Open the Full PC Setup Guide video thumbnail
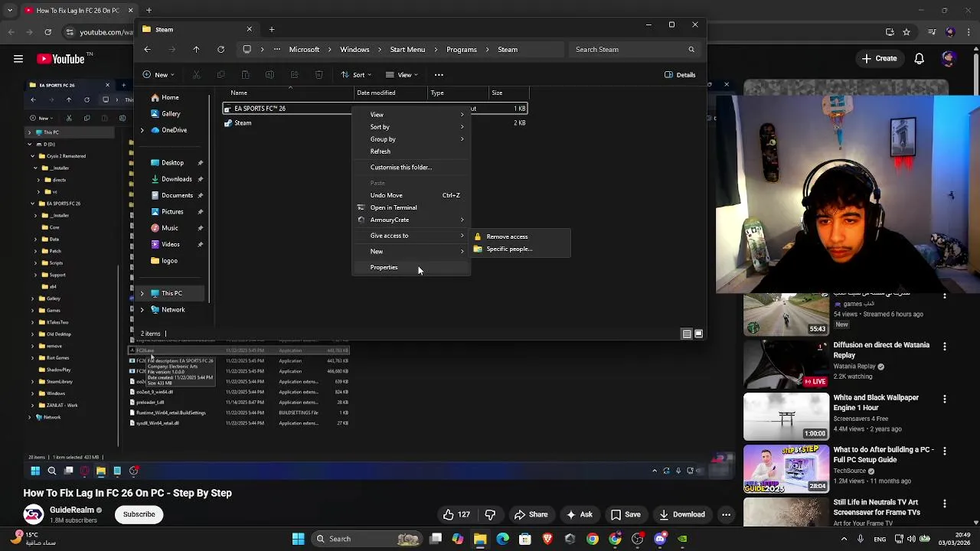Viewport: 980px width, 551px height. [x=786, y=469]
